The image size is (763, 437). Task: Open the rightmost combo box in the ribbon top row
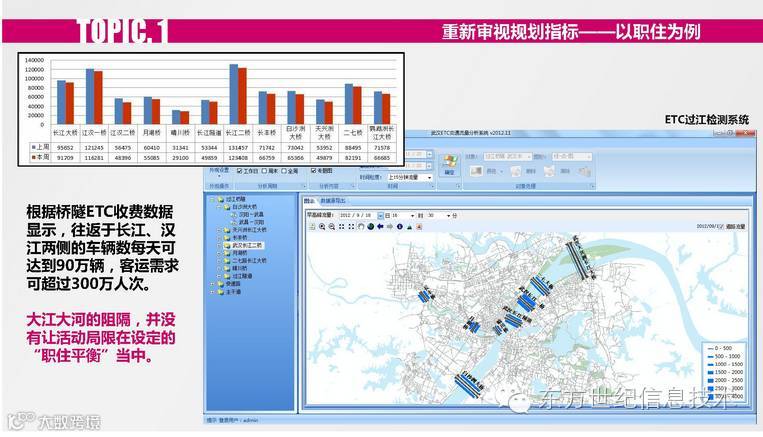pyautogui.click(x=571, y=156)
